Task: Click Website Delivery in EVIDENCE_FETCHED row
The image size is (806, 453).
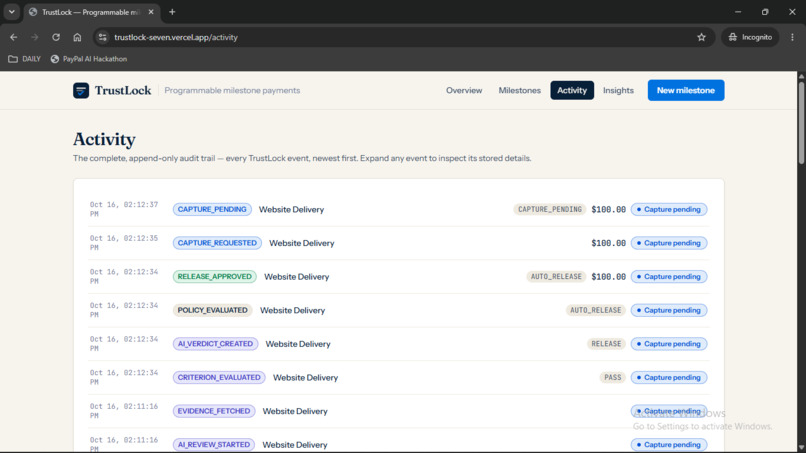Action: [x=295, y=411]
